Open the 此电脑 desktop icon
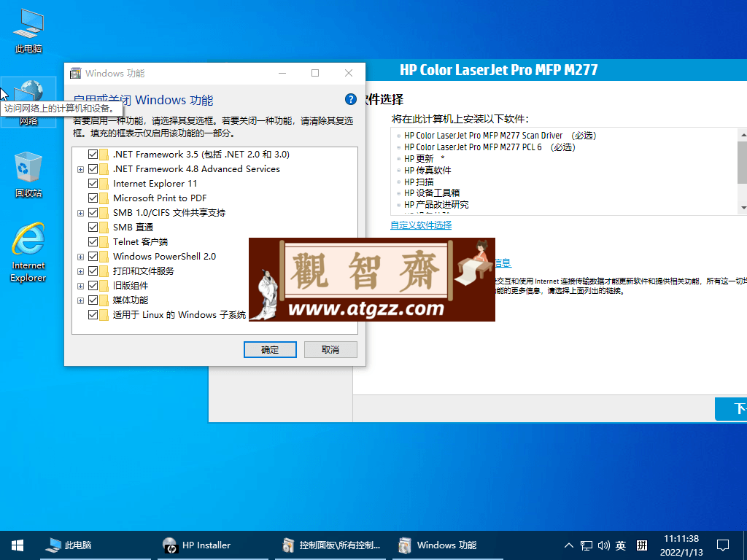 (x=28, y=31)
